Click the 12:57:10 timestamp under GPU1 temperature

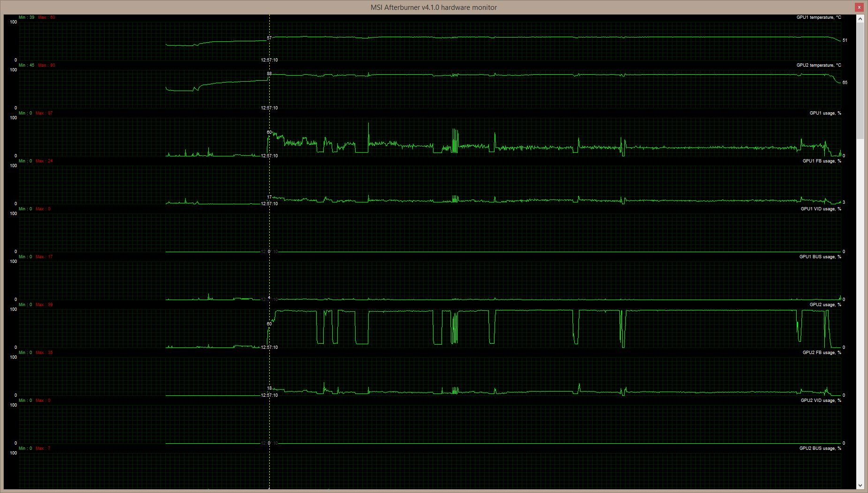pos(269,60)
